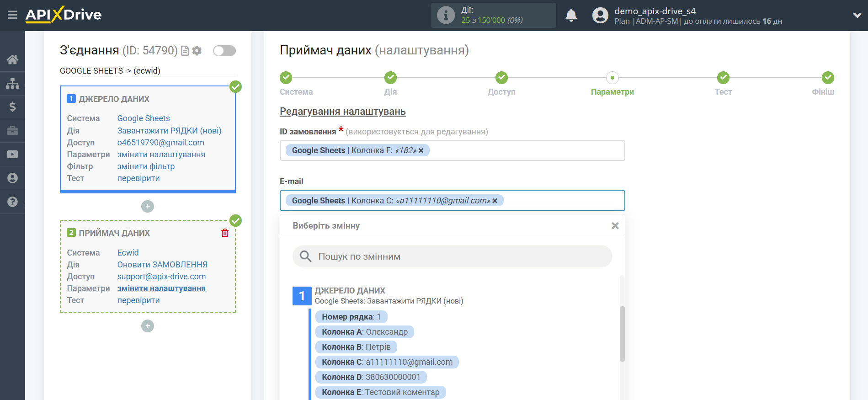Viewport: 868px width, 400px height.
Task: Go to the Система step
Action: pos(286,78)
